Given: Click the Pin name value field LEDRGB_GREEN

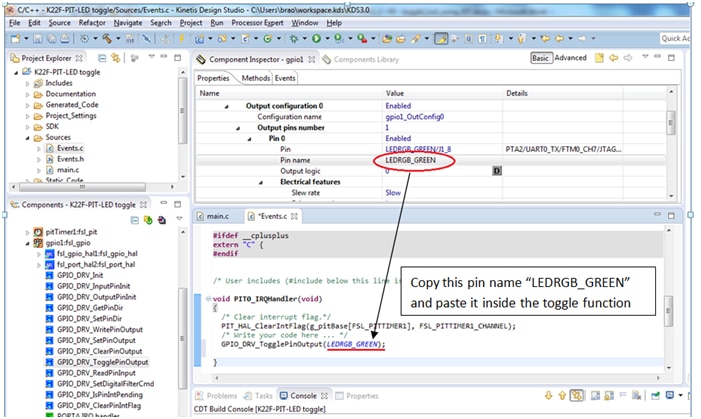Looking at the screenshot, I should (410, 159).
